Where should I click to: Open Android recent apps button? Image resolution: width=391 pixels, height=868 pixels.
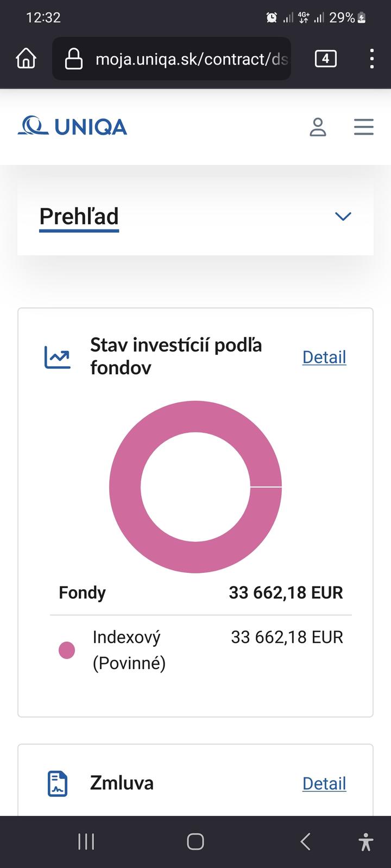(86, 841)
